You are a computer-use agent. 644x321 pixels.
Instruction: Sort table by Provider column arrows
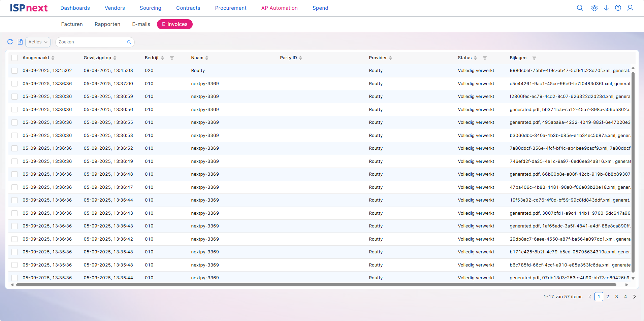point(390,58)
